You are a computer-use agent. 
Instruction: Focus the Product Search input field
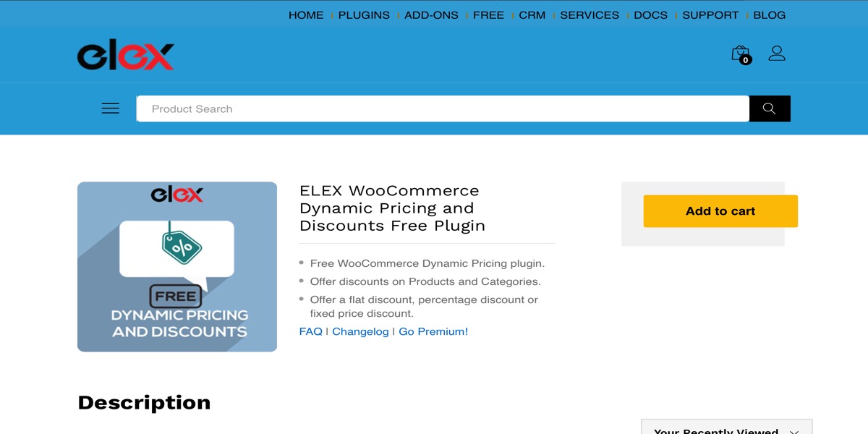442,109
